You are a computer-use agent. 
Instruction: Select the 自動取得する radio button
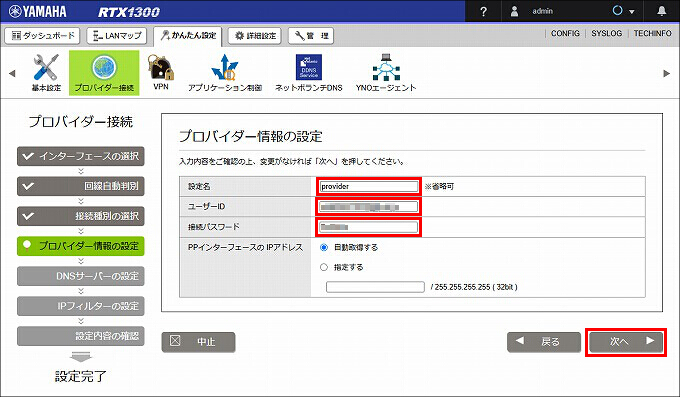(324, 247)
